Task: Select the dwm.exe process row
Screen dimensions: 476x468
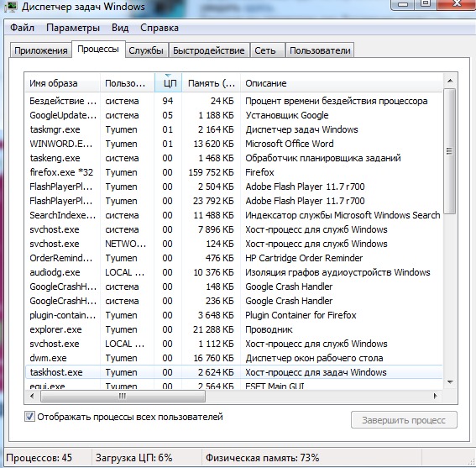Action: [233, 358]
